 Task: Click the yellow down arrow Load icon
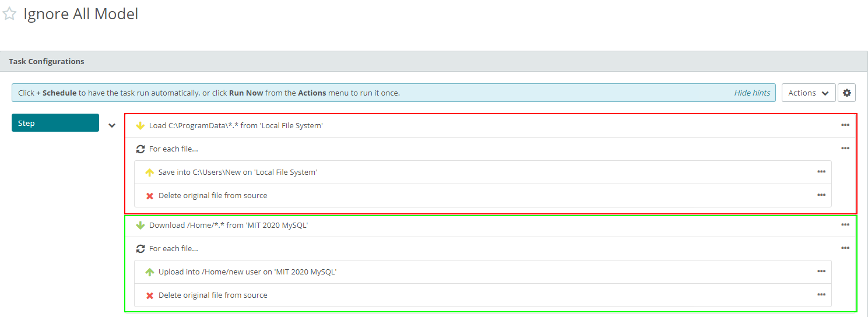click(140, 126)
